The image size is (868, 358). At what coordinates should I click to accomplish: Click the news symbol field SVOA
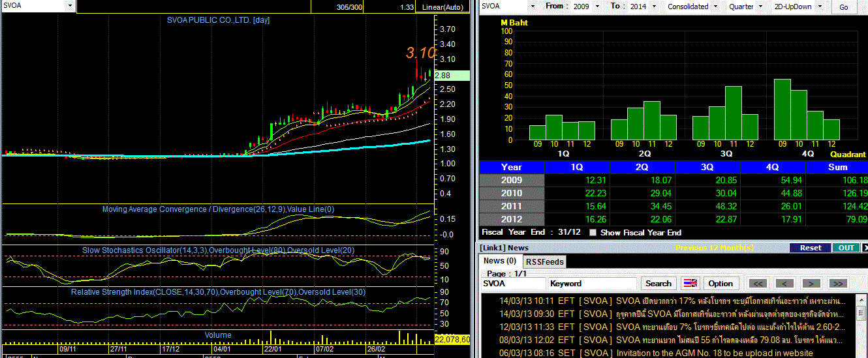(513, 284)
